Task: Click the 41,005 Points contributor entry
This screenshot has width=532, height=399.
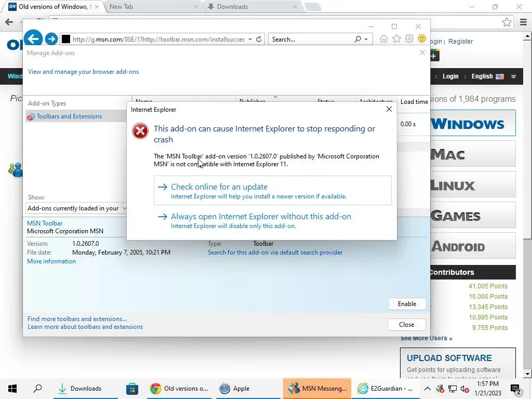Action: [488, 286]
